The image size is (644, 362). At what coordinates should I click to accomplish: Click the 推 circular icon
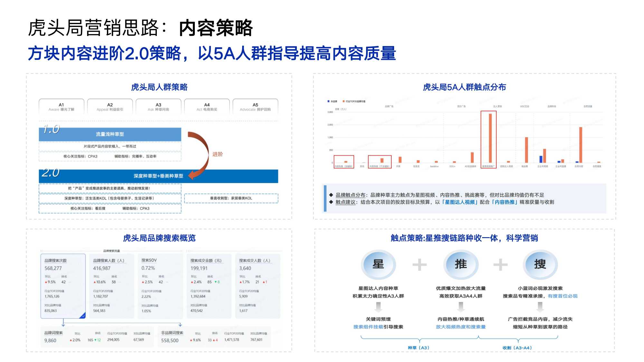pyautogui.click(x=460, y=265)
